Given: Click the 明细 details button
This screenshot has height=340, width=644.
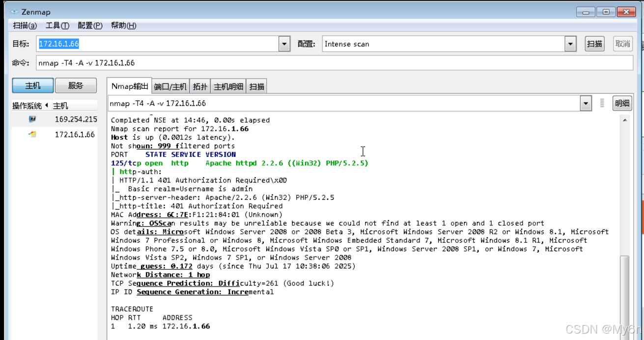Looking at the screenshot, I should [622, 103].
